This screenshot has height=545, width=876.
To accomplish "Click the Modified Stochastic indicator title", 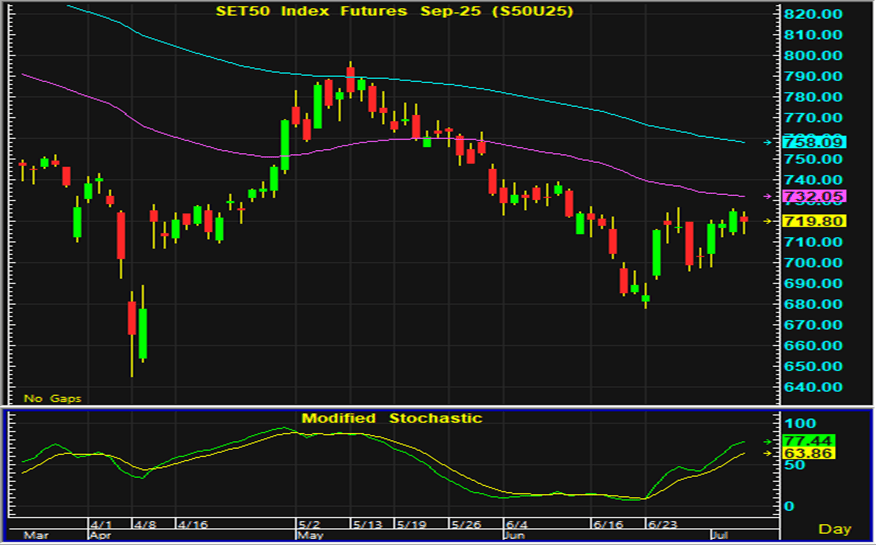I will point(392,418).
